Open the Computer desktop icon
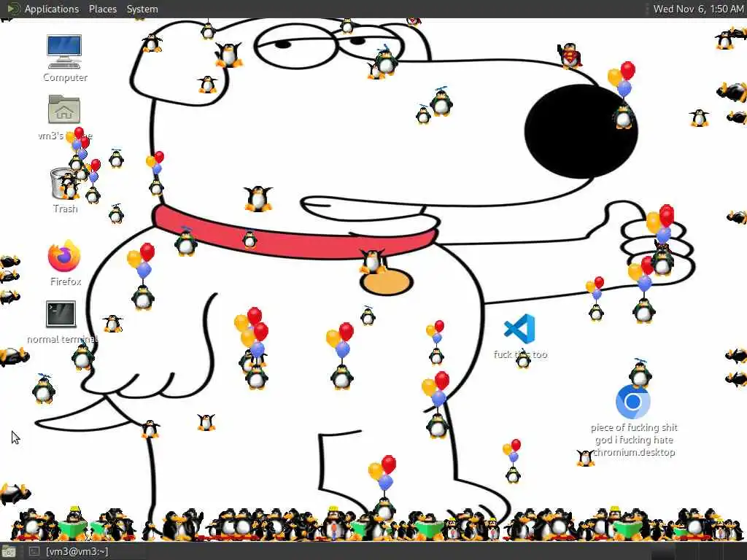This screenshot has height=560, width=747. (64, 52)
